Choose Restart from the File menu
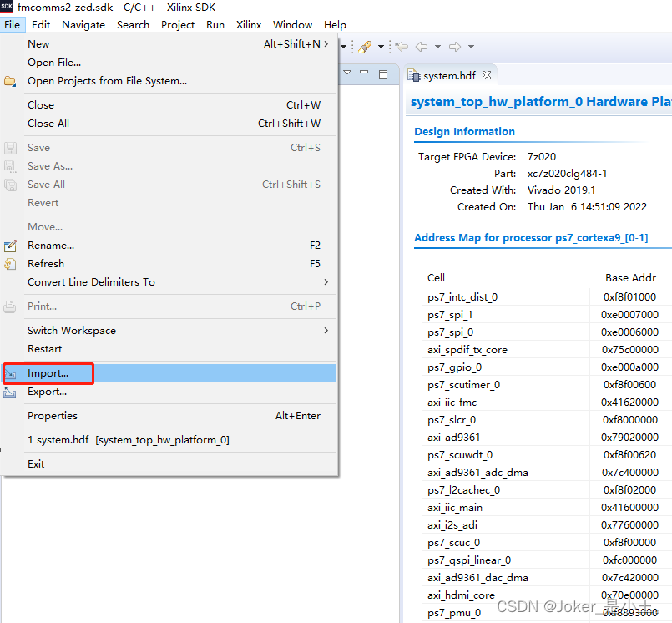672x623 pixels. click(x=168, y=349)
